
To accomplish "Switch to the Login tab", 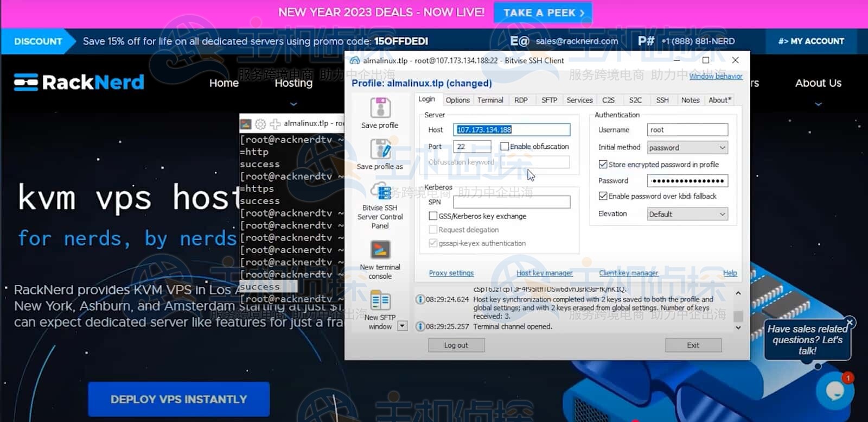I will point(426,99).
